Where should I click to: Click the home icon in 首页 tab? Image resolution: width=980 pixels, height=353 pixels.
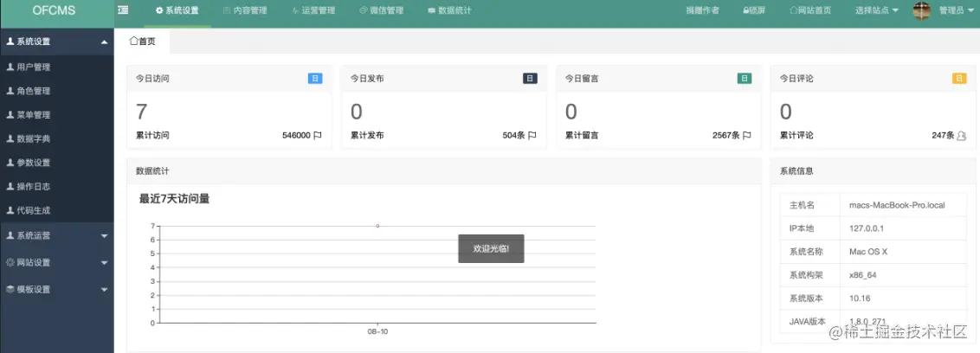coord(133,41)
